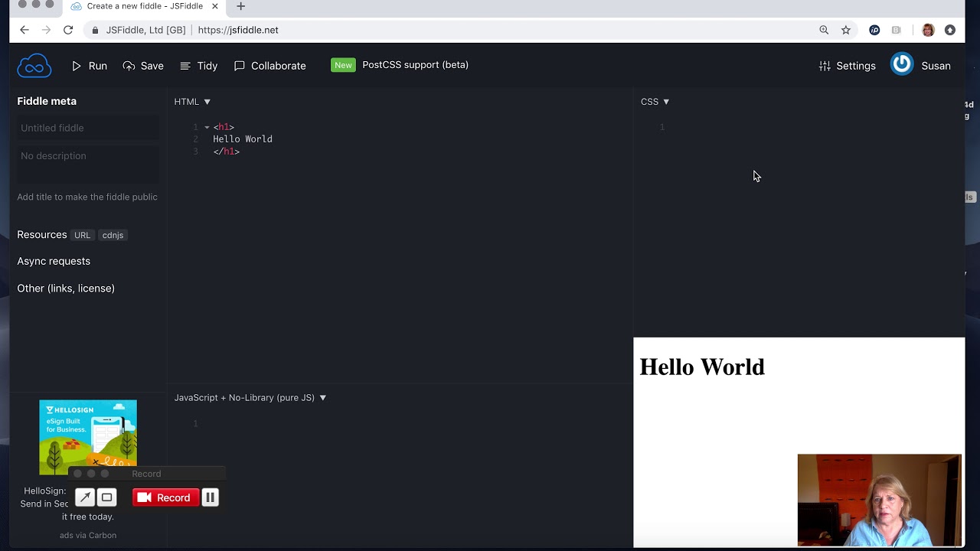
Task: Click the address bar URL
Action: point(238,30)
